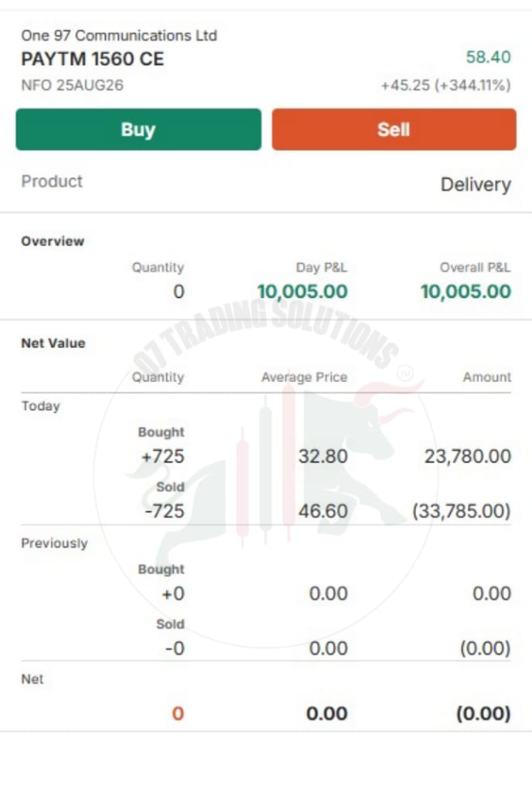Click the orange Sell button
The height and width of the screenshot is (792, 532).
[x=394, y=129]
